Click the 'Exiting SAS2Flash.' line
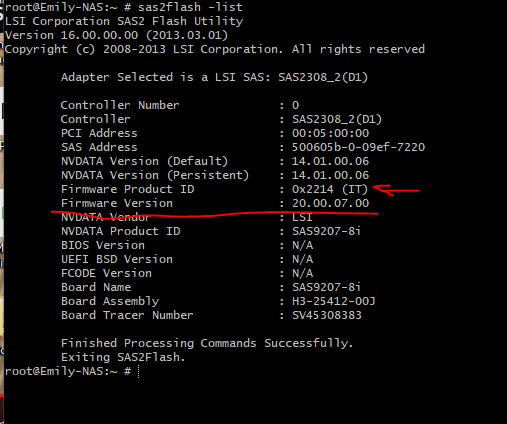This screenshot has height=424, width=507. point(123,357)
